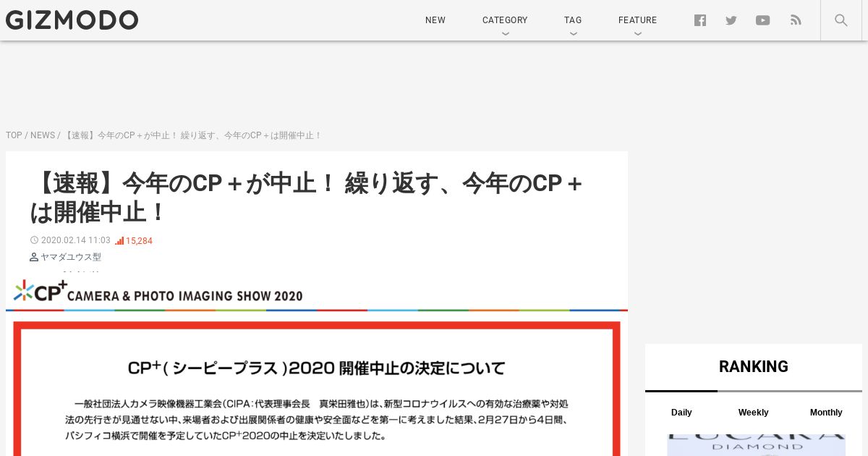Open Gizmodo's YouTube channel icon

pyautogui.click(x=762, y=20)
